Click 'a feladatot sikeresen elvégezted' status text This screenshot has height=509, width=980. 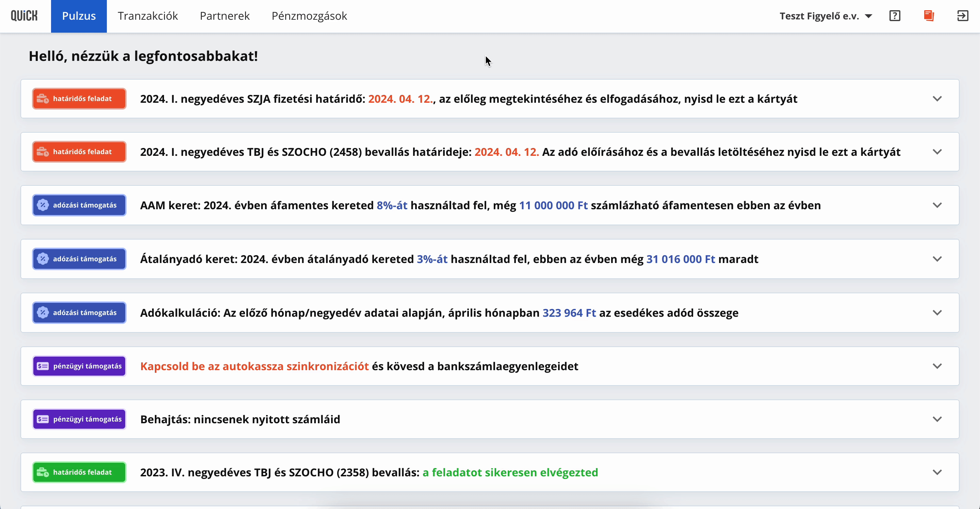tap(510, 473)
